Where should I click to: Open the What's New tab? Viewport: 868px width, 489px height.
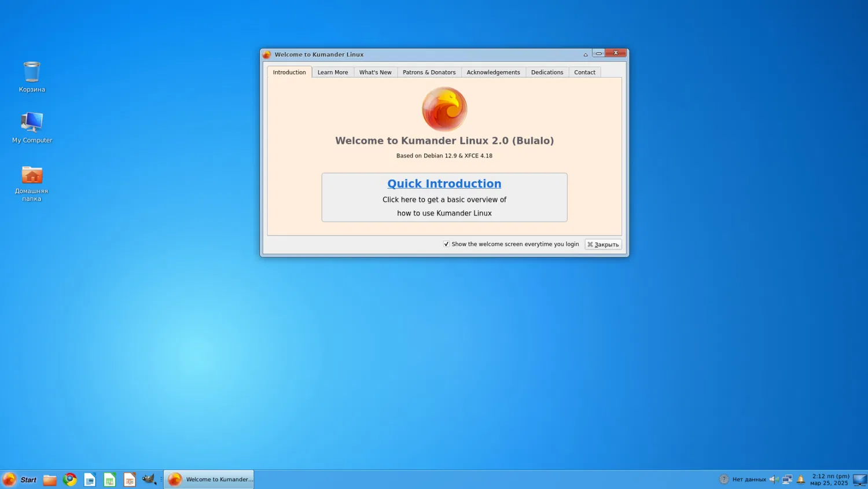coord(376,72)
